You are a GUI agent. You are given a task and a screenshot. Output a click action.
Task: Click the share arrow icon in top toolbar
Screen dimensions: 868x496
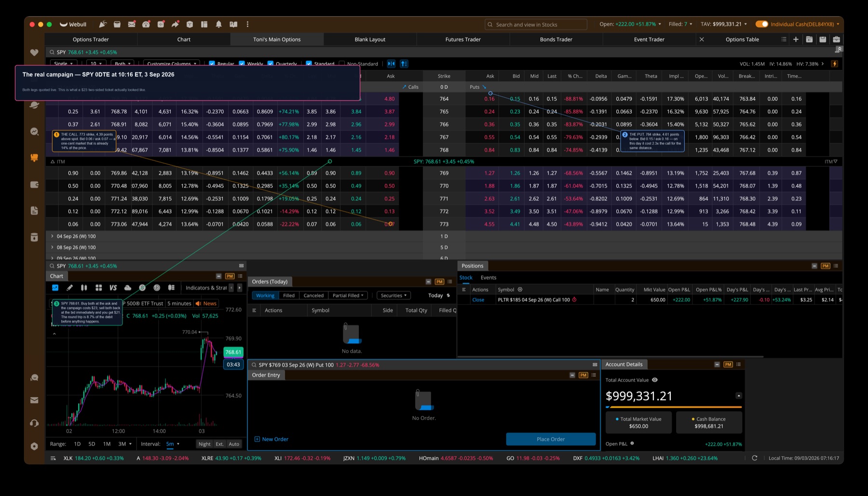pos(176,24)
